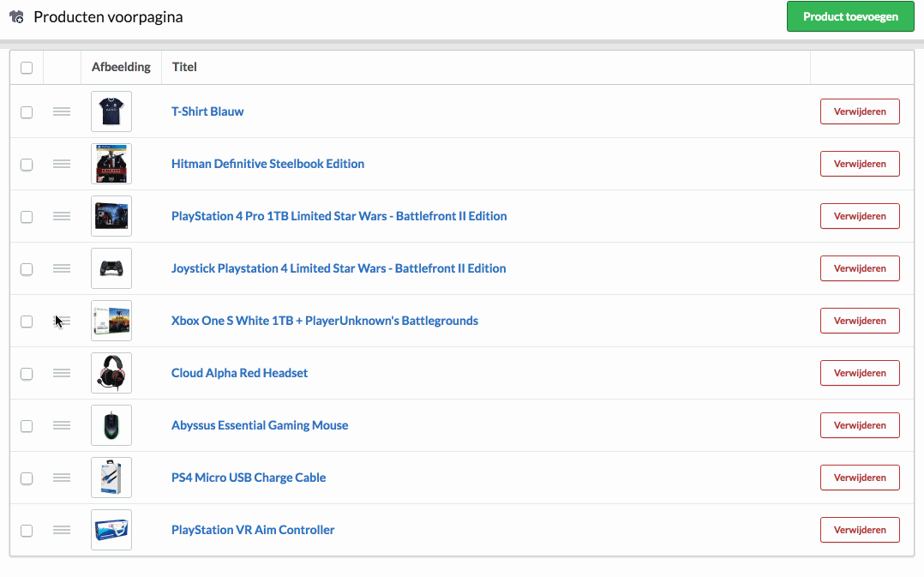The width and height of the screenshot is (924, 577).
Task: Click drag handle for Joystick Playstation 4 row
Action: click(62, 268)
